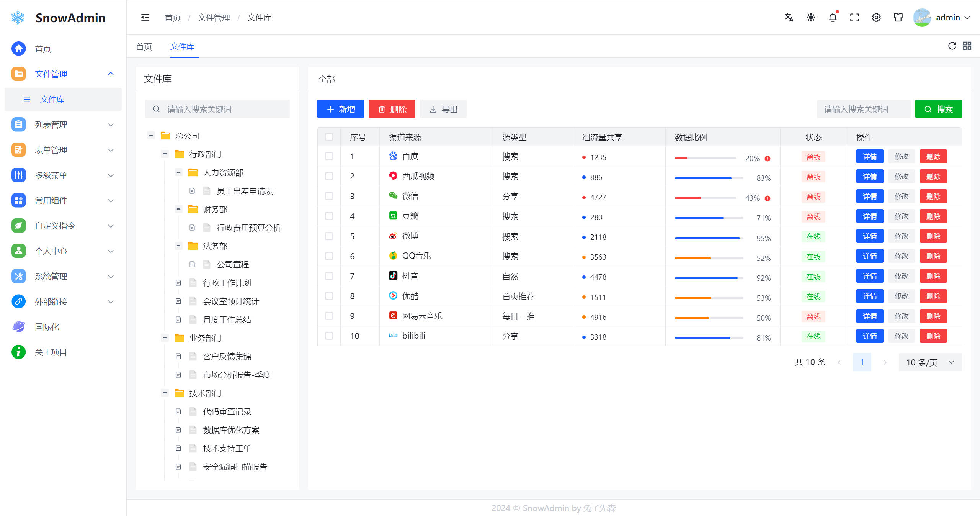980x516 pixels.
Task: Focus the table keyword search input
Action: (x=864, y=109)
